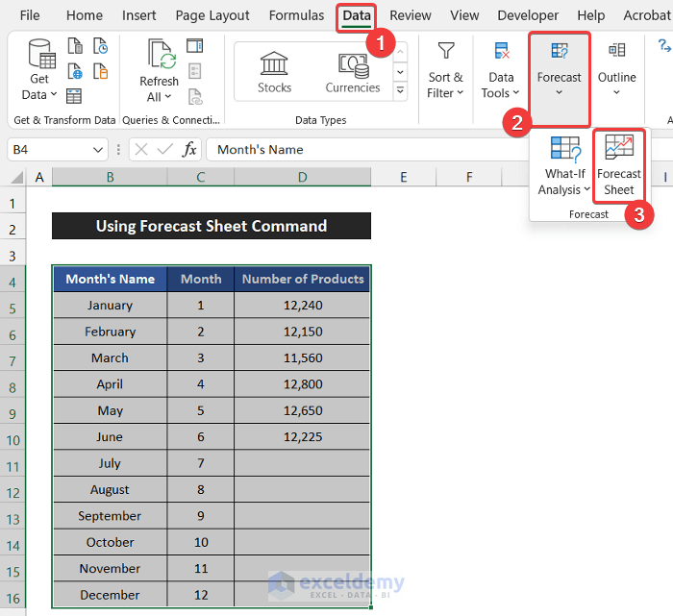Click the Forecast Sheet button
Screen dimensions: 673x616
618,165
